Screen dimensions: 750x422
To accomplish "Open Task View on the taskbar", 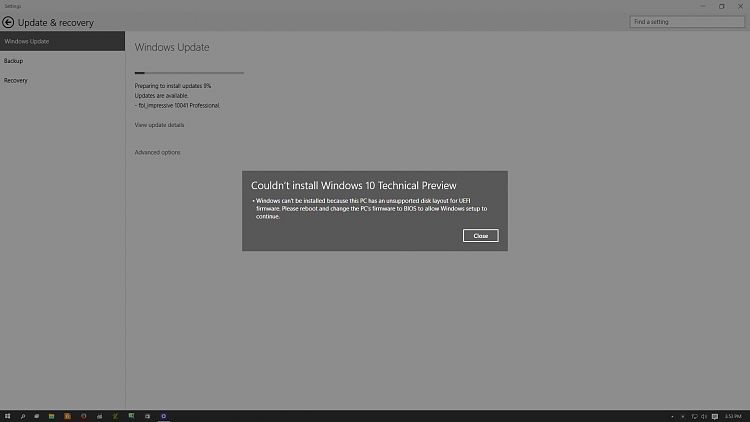I will click(36, 416).
